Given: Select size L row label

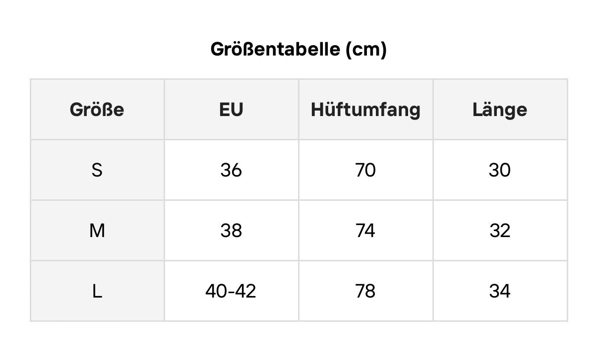Looking at the screenshot, I should coord(97,291).
